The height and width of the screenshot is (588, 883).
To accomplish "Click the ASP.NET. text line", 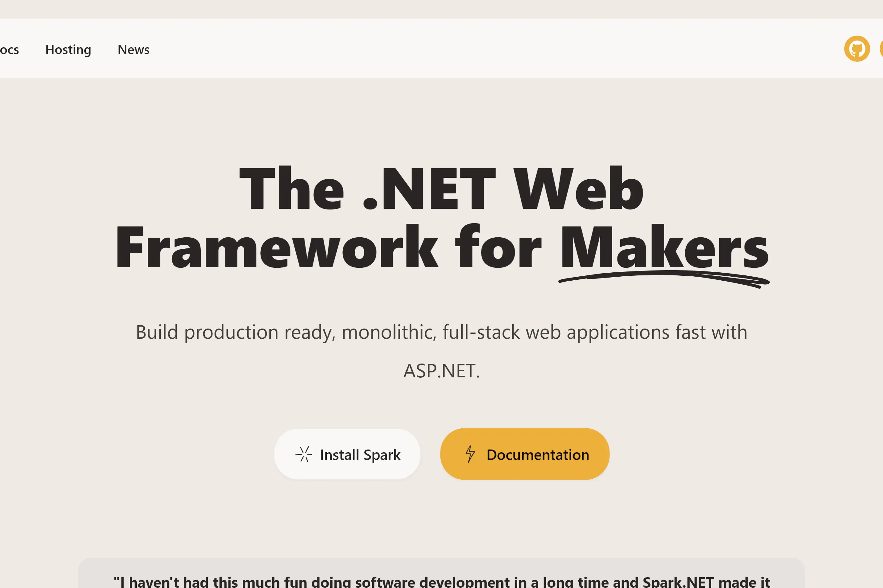I will point(441,371).
